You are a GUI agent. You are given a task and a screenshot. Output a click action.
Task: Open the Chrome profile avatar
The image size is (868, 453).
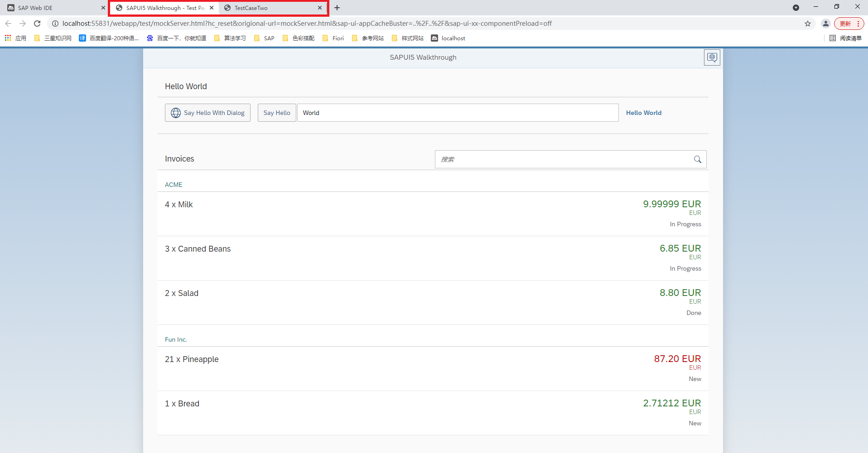[x=826, y=24]
